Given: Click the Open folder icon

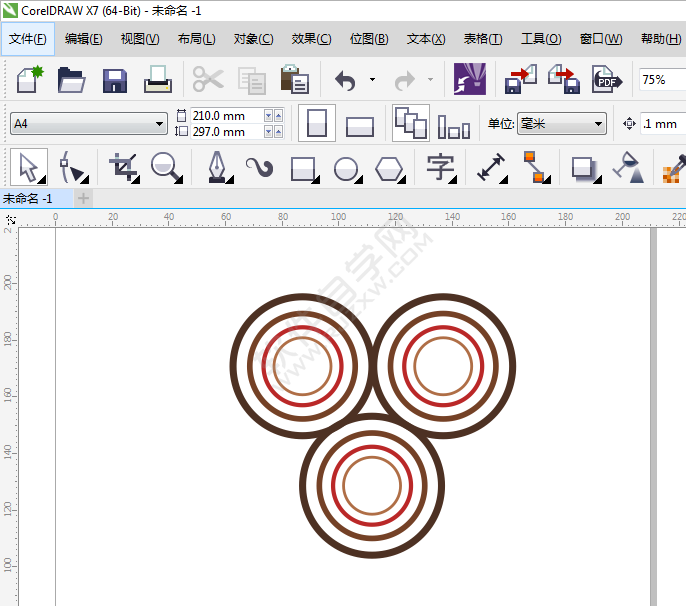Looking at the screenshot, I should 71,79.
